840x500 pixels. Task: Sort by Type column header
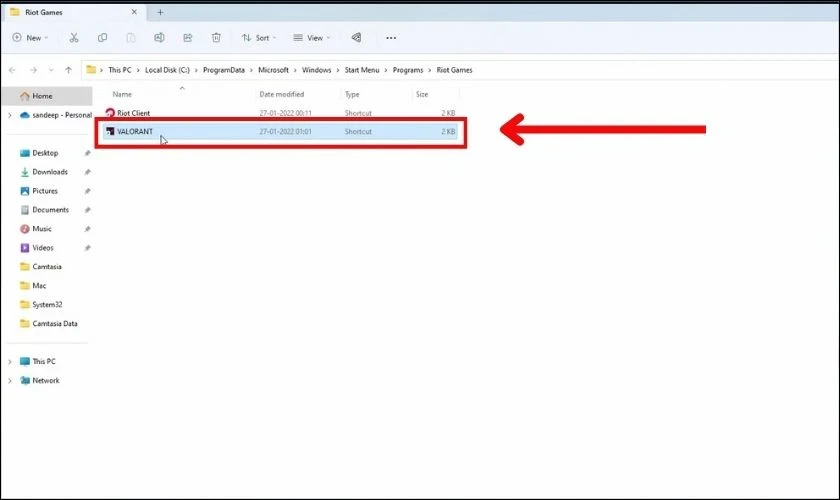[x=352, y=94]
